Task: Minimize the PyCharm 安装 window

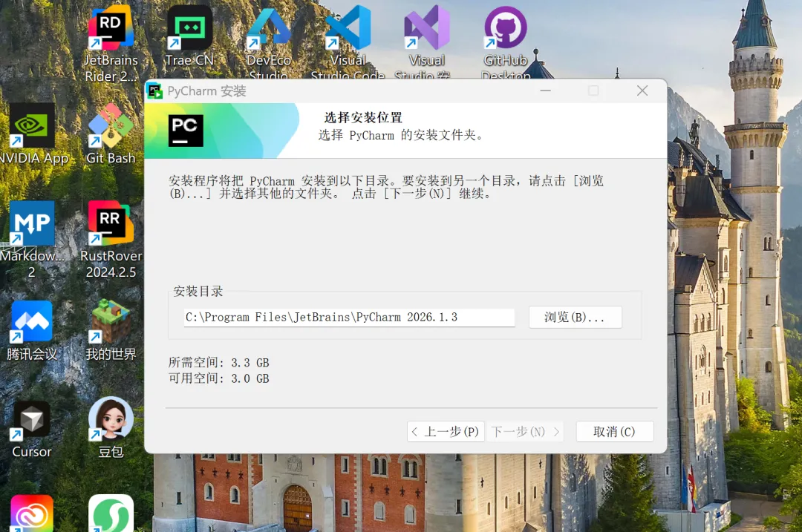Action: [x=546, y=91]
